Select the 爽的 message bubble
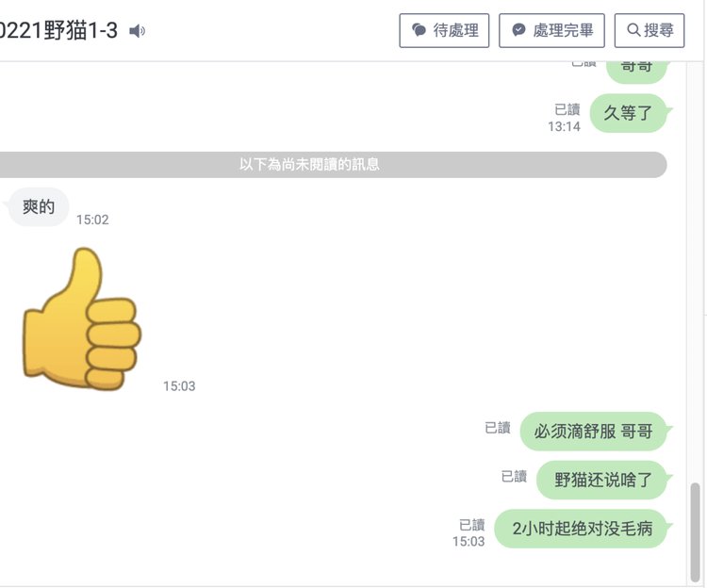Viewport: 707px width, 588px height. 39,206
